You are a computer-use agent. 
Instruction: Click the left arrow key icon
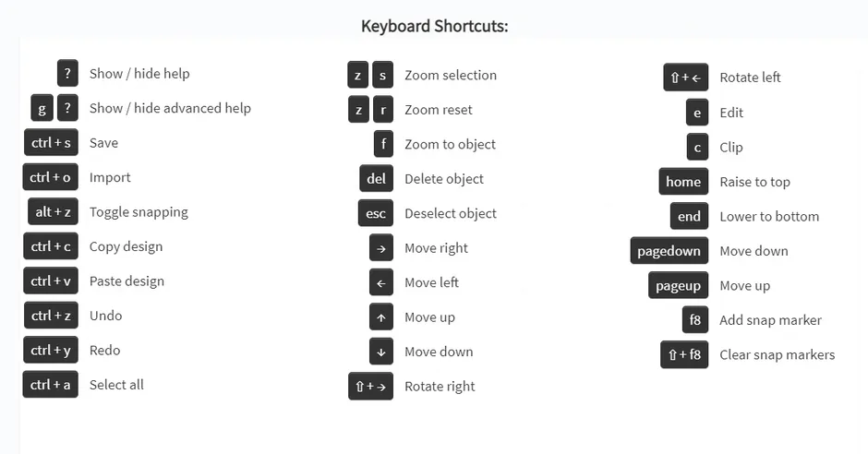(381, 282)
